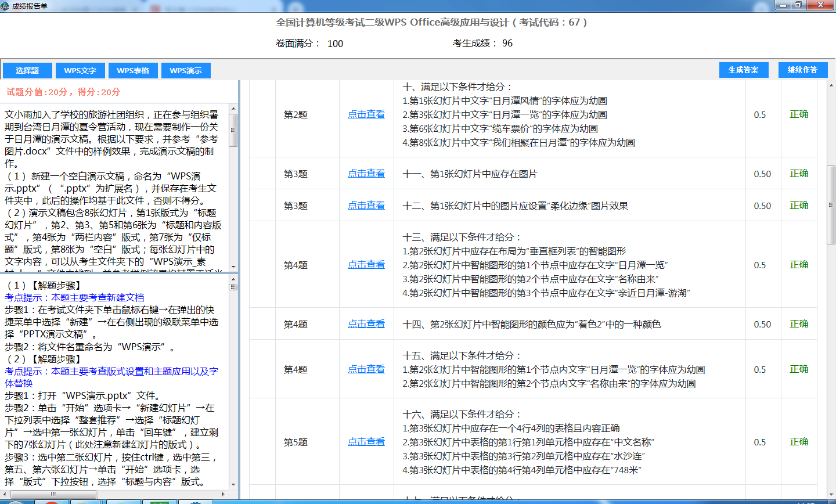Switch to the 选择题 tab
Viewport: 836px width, 504px height.
pos(27,70)
